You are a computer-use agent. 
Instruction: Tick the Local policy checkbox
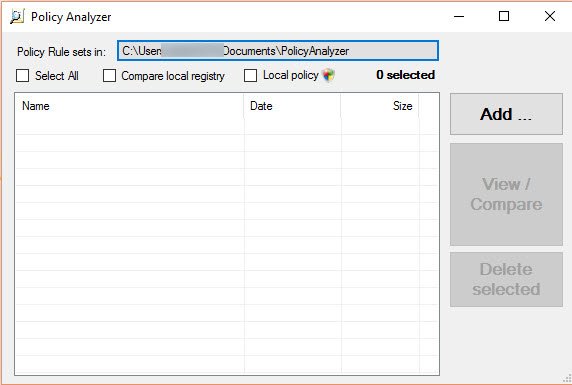pos(250,76)
